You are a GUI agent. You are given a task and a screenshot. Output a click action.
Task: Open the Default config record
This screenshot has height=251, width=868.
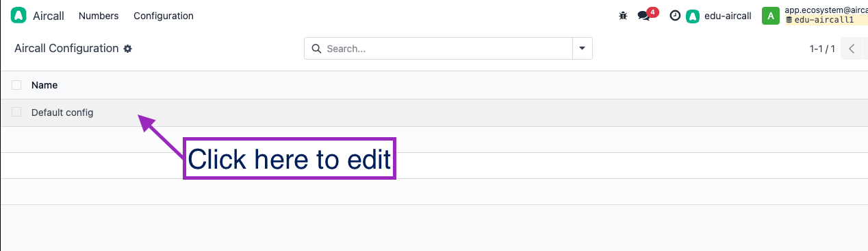pyautogui.click(x=62, y=112)
